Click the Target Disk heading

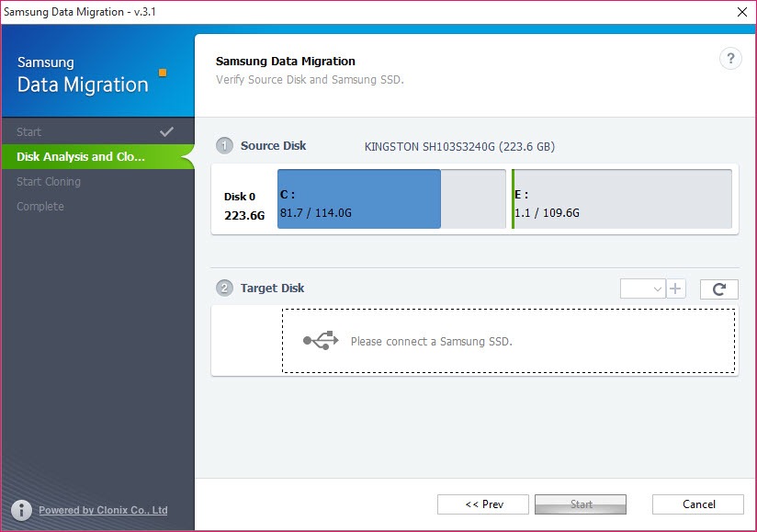click(272, 289)
